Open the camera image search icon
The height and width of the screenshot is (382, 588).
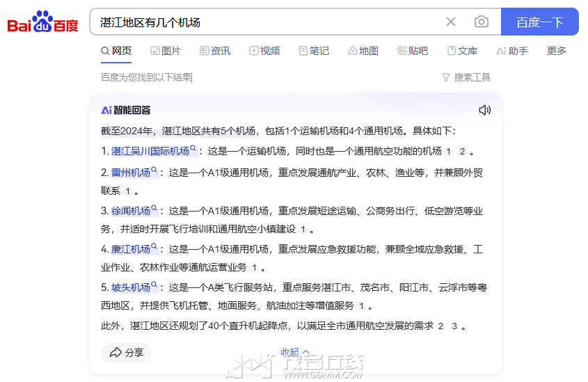pos(481,22)
